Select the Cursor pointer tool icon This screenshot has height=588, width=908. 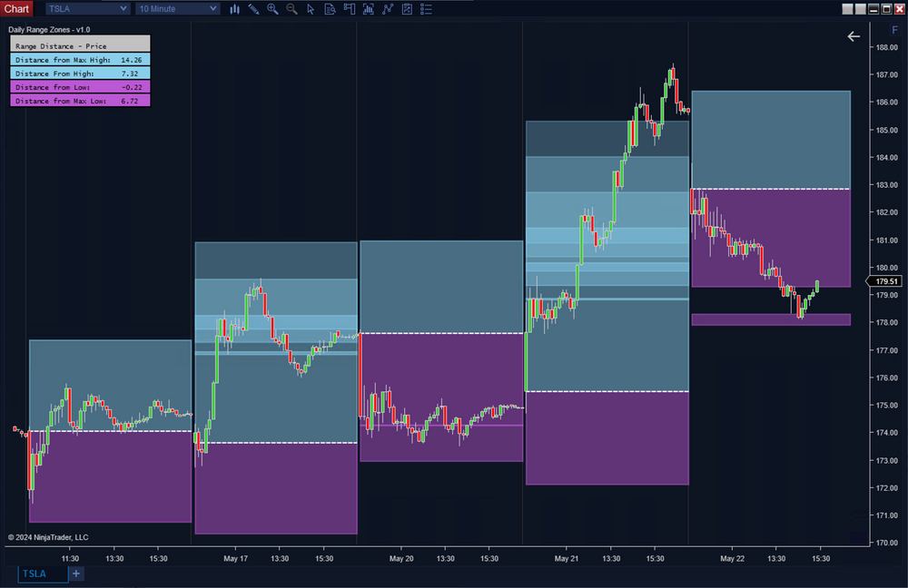point(311,9)
